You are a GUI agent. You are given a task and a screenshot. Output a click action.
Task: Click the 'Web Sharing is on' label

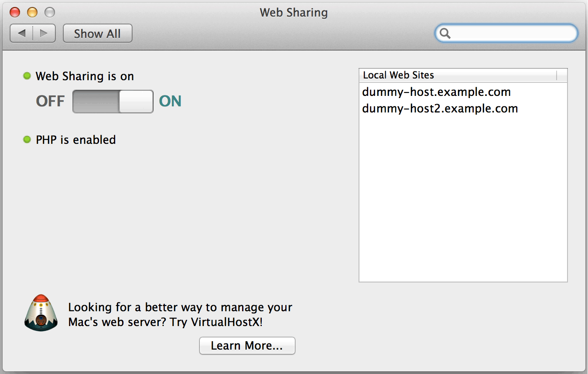[x=85, y=76]
